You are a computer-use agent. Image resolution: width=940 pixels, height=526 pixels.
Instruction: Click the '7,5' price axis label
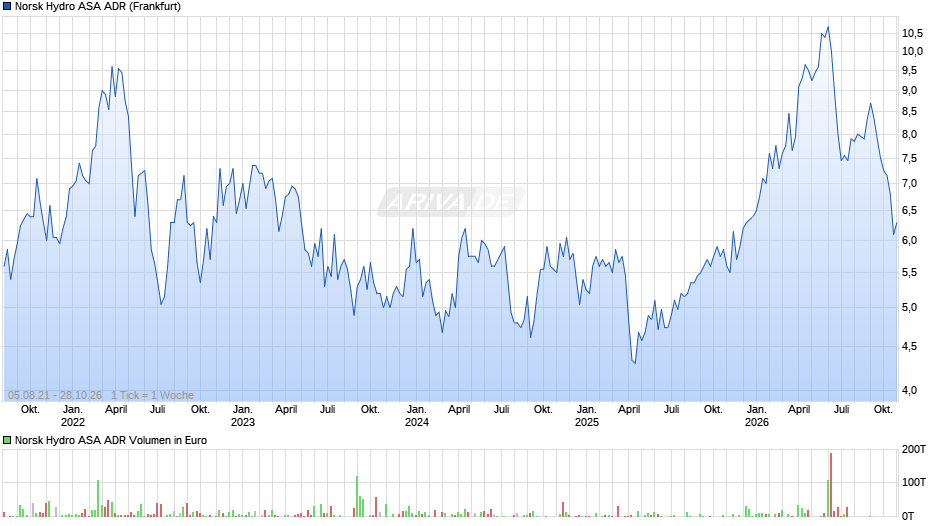[x=909, y=159]
